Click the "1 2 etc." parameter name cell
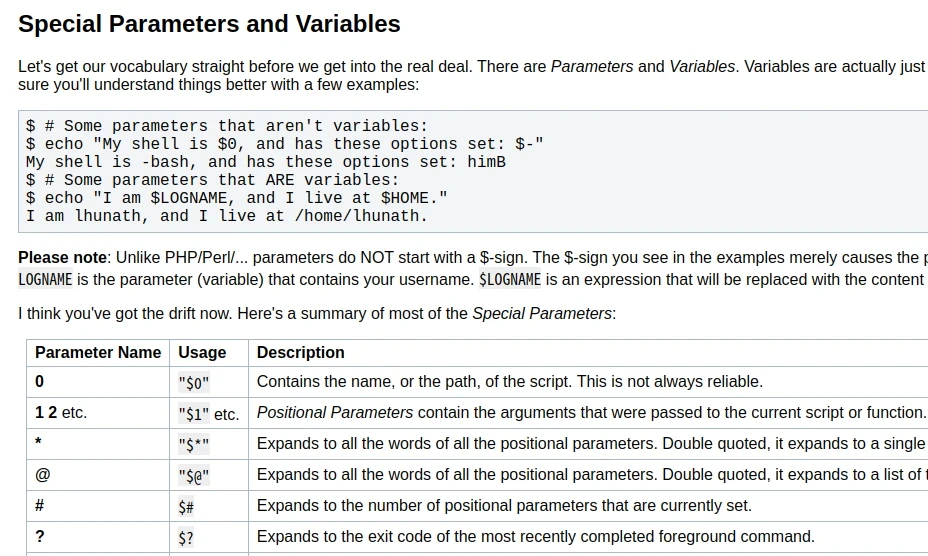This screenshot has width=928, height=556. point(61,413)
